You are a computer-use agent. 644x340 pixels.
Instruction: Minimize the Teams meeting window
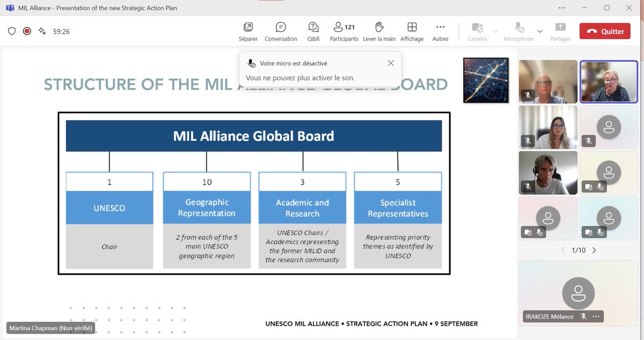point(584,8)
